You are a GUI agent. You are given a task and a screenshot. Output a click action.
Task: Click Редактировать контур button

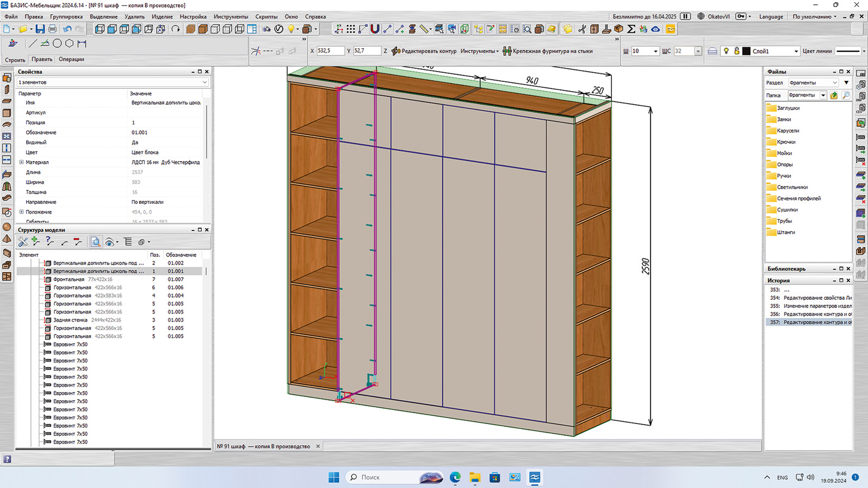tap(424, 51)
